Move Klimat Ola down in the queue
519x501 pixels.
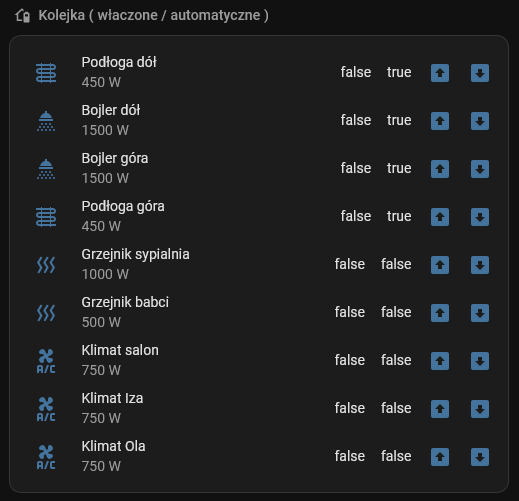(480, 457)
